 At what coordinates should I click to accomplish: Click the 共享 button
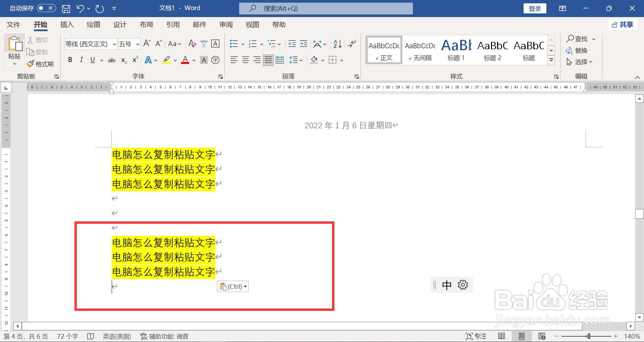tap(623, 24)
